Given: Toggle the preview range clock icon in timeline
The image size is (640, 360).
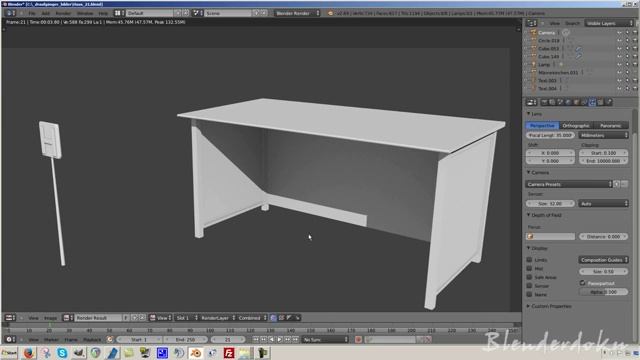Looking at the screenshot, I should [110, 339].
